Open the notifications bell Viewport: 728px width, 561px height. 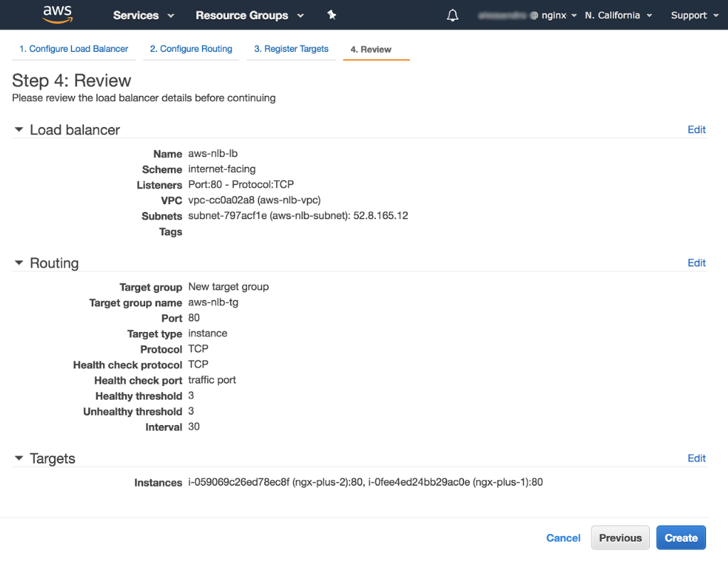pyautogui.click(x=453, y=15)
